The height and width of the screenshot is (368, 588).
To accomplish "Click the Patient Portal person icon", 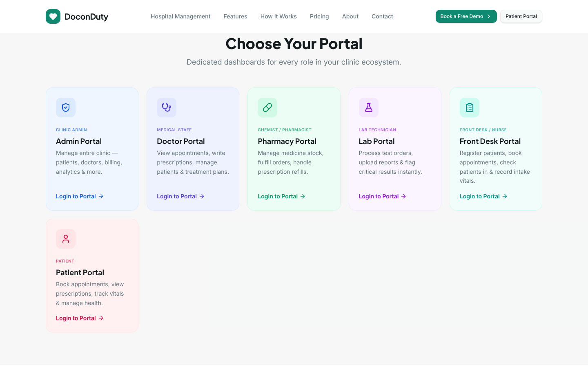I will [x=66, y=239].
